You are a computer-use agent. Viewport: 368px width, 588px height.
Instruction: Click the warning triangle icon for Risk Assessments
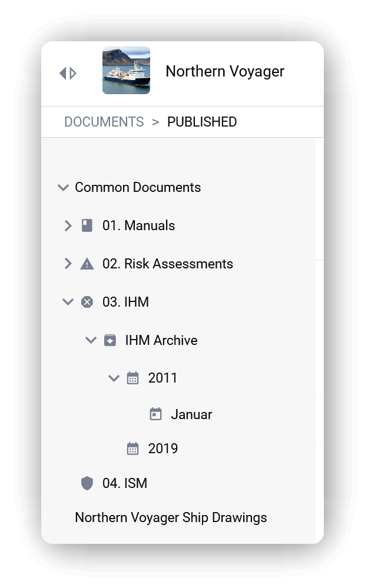click(87, 264)
